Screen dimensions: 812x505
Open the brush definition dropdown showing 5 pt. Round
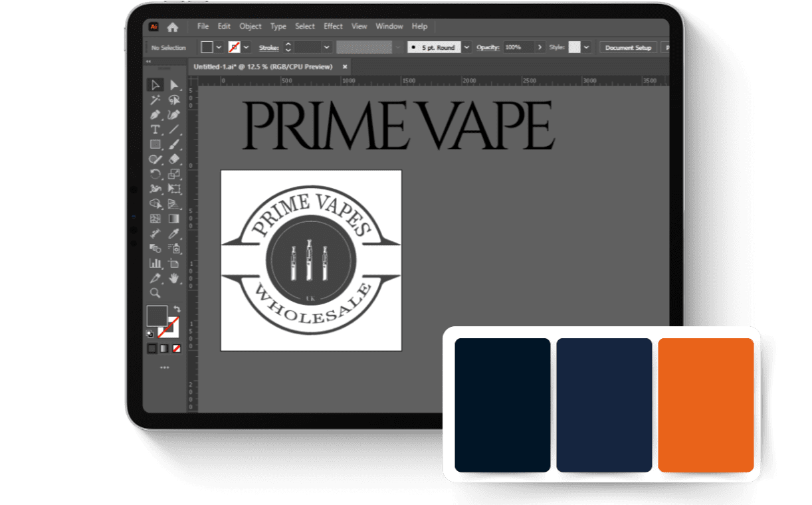466,47
